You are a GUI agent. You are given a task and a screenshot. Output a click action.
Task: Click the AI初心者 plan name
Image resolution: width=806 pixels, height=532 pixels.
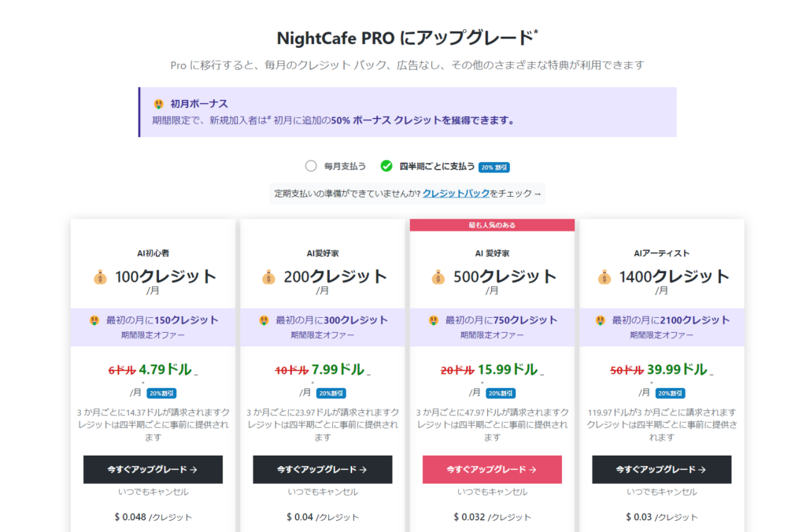point(153,253)
